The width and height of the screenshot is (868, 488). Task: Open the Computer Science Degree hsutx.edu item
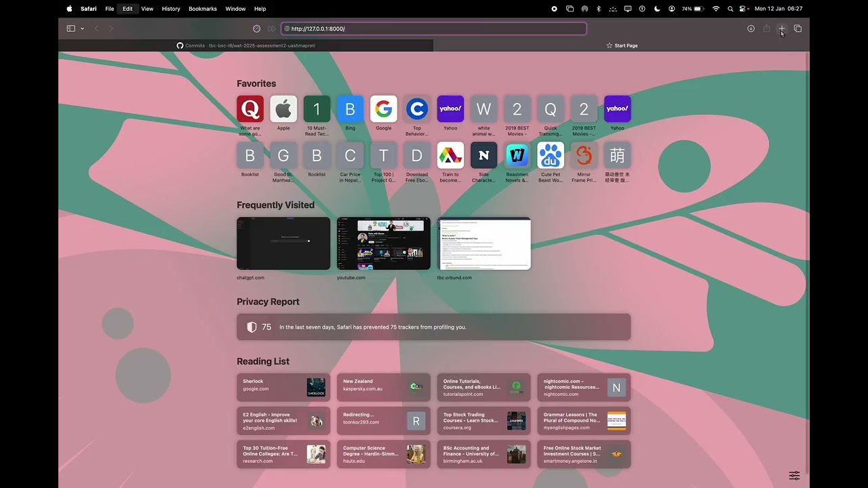tap(384, 454)
